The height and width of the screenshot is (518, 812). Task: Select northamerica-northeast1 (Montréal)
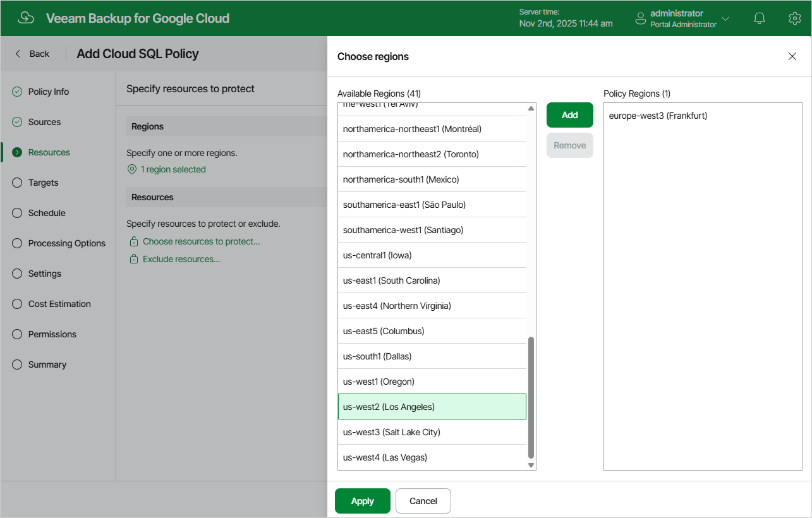432,129
